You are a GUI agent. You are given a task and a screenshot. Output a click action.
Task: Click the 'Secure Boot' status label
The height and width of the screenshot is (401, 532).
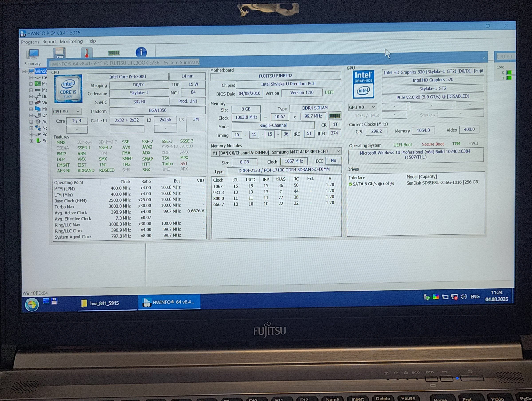pos(433,144)
